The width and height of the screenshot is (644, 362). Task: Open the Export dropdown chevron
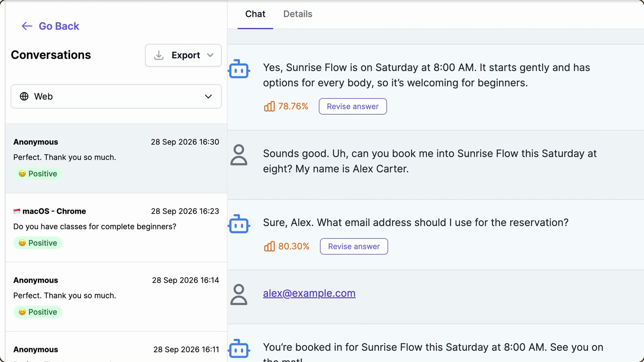[210, 55]
